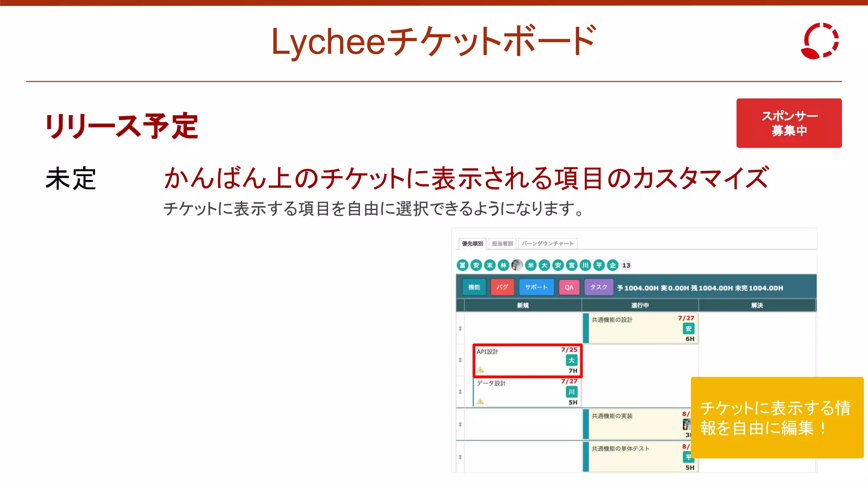The image size is (868, 488).
Task: Click warning icon on API設計 ticket
Action: [480, 369]
